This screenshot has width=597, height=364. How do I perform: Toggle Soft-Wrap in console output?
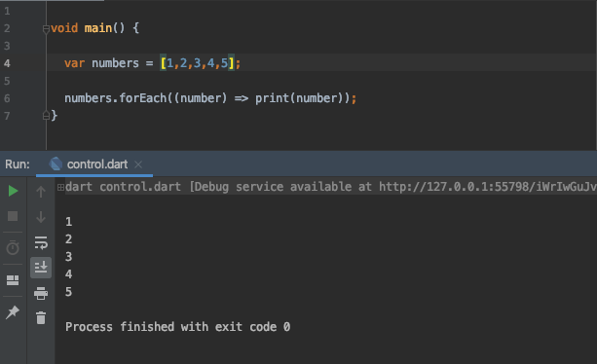41,242
